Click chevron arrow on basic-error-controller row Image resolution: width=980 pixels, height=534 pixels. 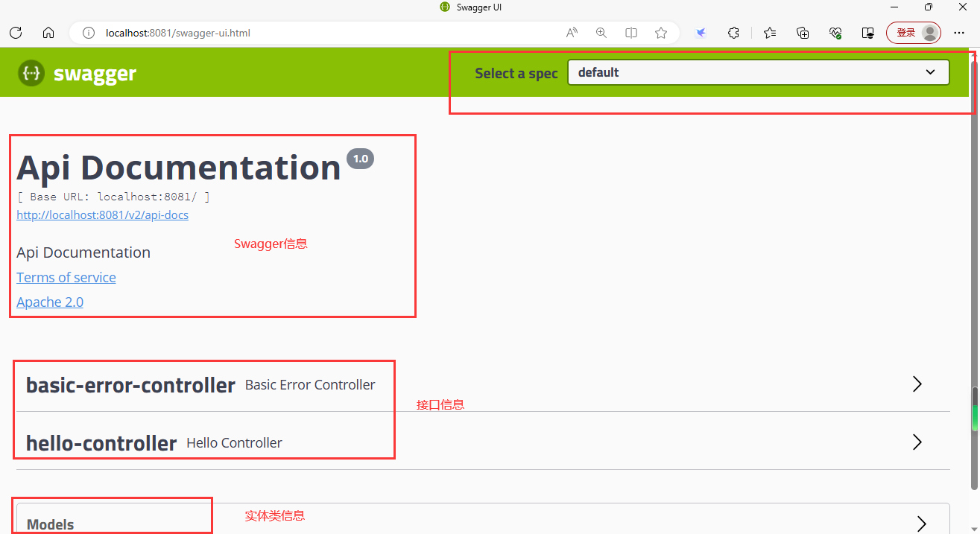(x=917, y=384)
